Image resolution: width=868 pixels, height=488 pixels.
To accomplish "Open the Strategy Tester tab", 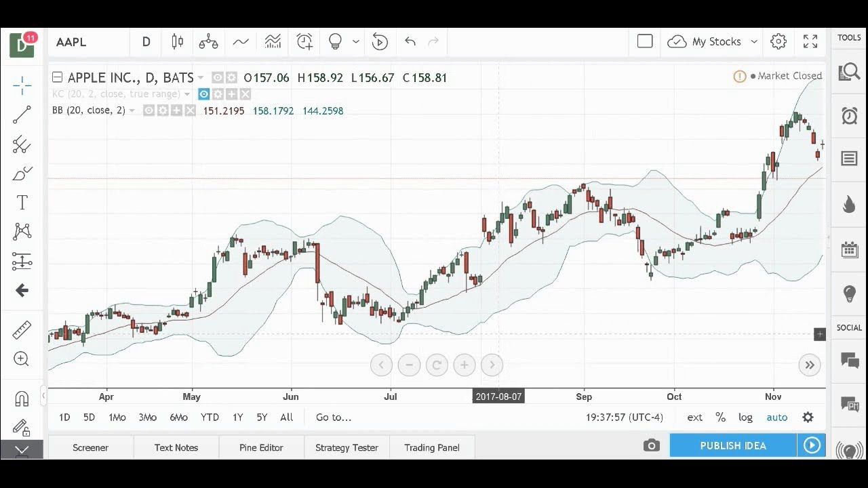I will point(347,447).
